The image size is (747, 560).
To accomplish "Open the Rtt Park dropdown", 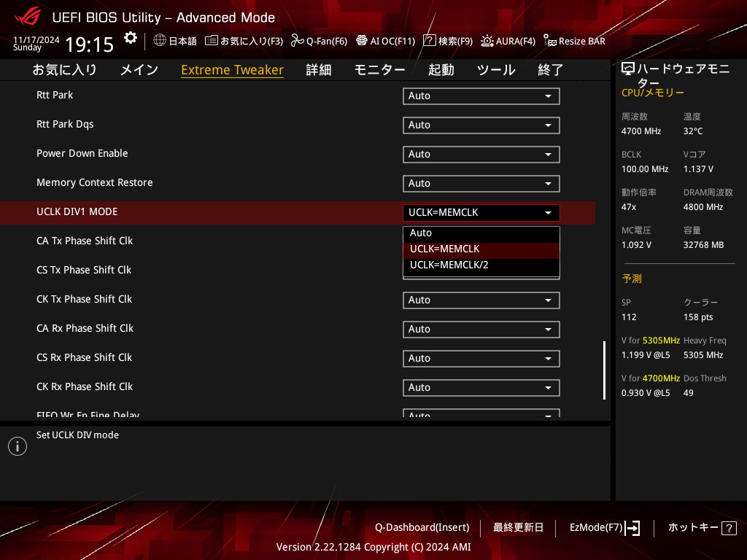I will [481, 96].
